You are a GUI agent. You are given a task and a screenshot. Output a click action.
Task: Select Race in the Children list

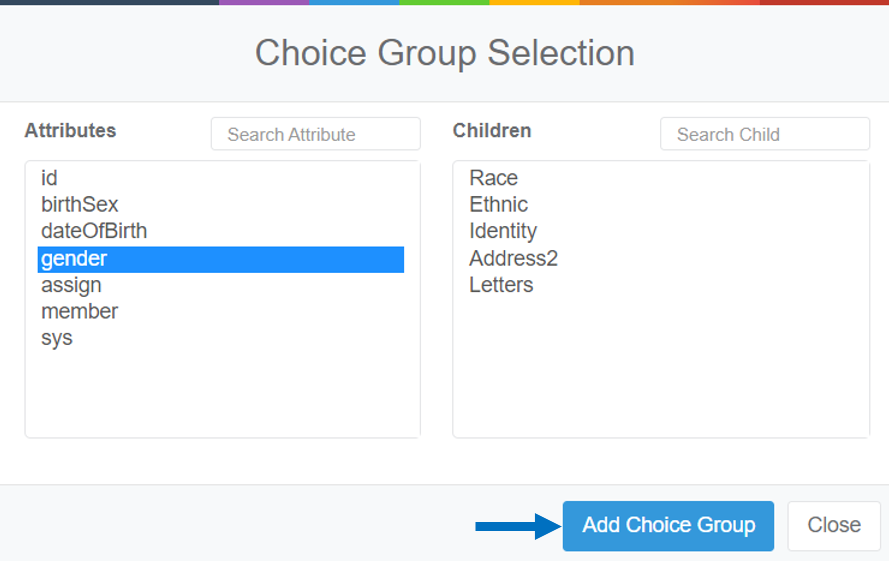(x=494, y=178)
